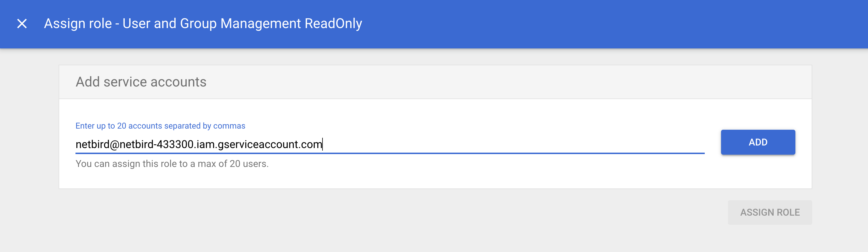
Task: Click the 'Enter up to 20 accounts' label
Action: (160, 126)
